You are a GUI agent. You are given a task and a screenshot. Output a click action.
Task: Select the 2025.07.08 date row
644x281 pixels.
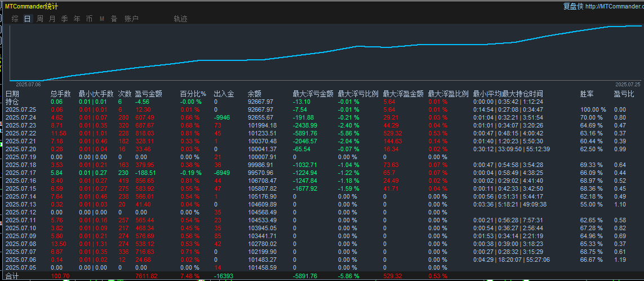coord(20,243)
